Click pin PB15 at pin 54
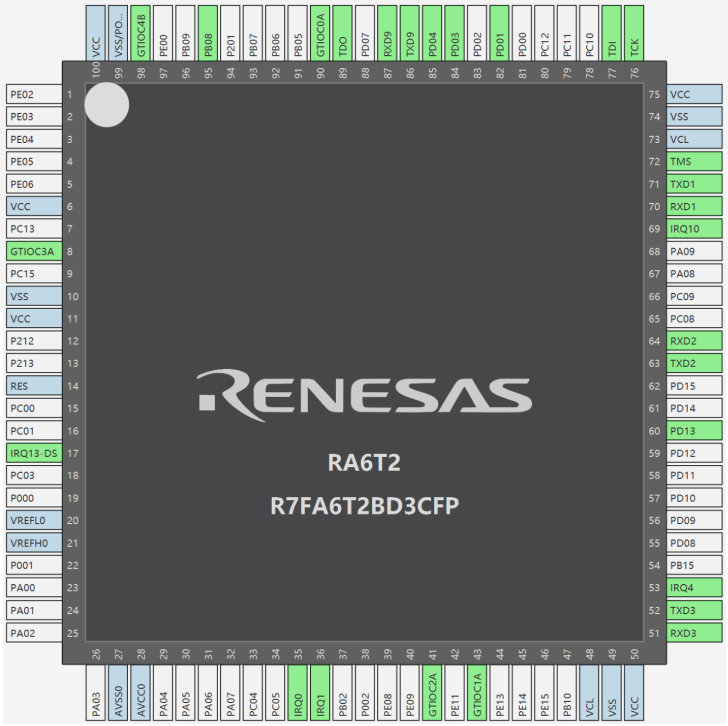This screenshot has height=726, width=728. coord(694,565)
